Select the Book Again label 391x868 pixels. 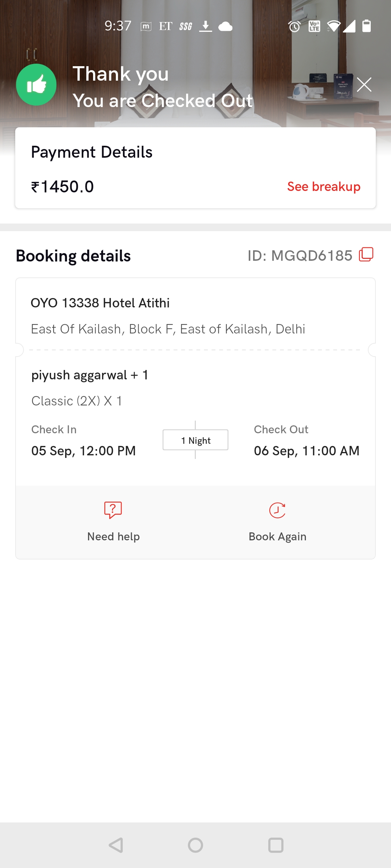pos(277,536)
